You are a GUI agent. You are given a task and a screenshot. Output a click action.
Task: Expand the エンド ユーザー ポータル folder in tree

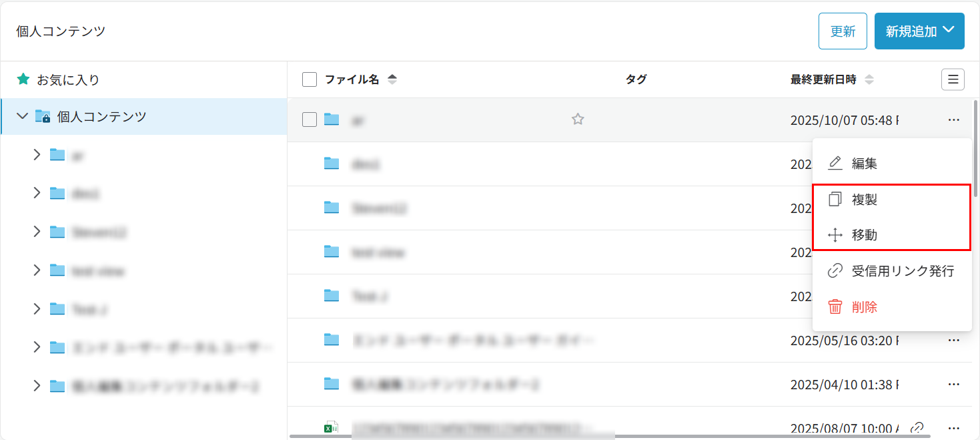(37, 347)
